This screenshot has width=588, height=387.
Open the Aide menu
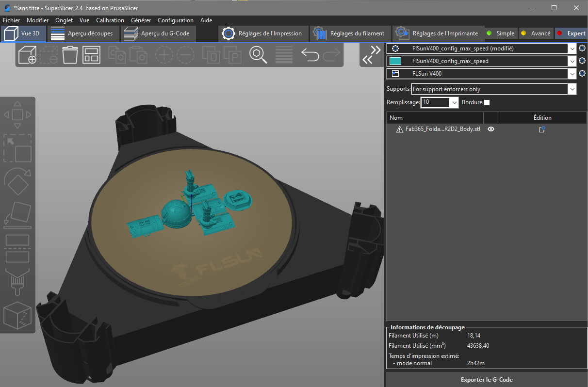tap(206, 20)
